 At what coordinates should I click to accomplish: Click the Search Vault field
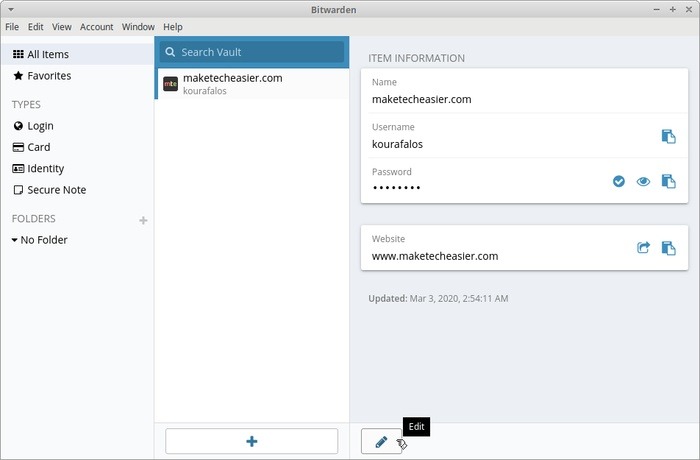[x=252, y=52]
